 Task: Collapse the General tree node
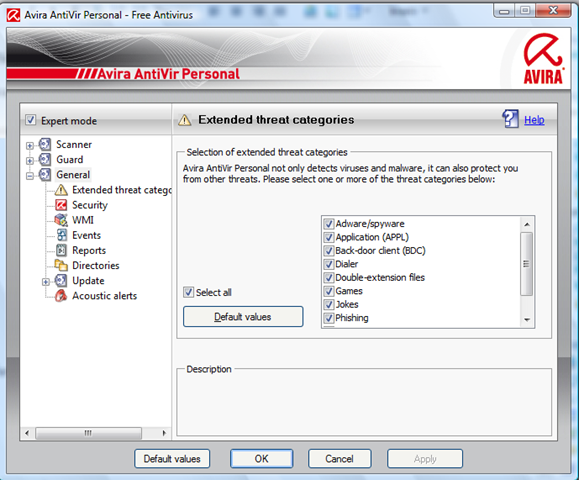(30, 176)
